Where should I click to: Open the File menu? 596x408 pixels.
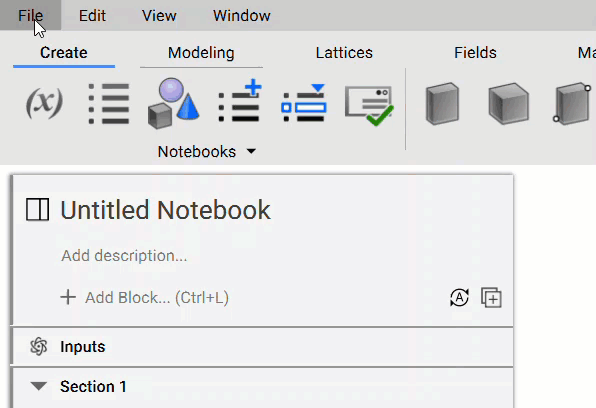(30, 16)
